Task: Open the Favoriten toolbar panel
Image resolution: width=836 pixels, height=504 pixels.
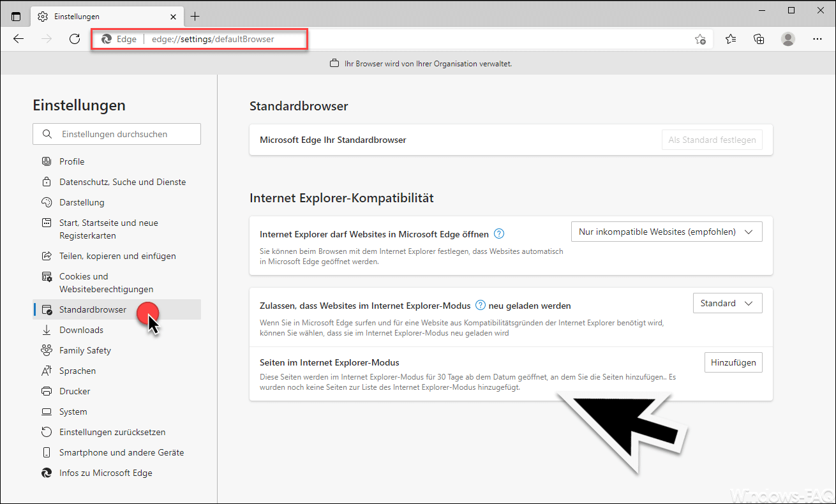Action: [x=730, y=39]
